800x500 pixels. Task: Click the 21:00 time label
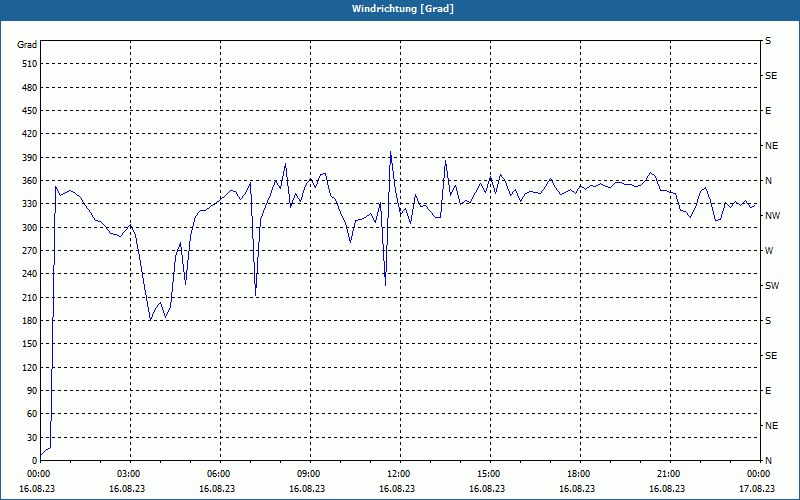(667, 474)
